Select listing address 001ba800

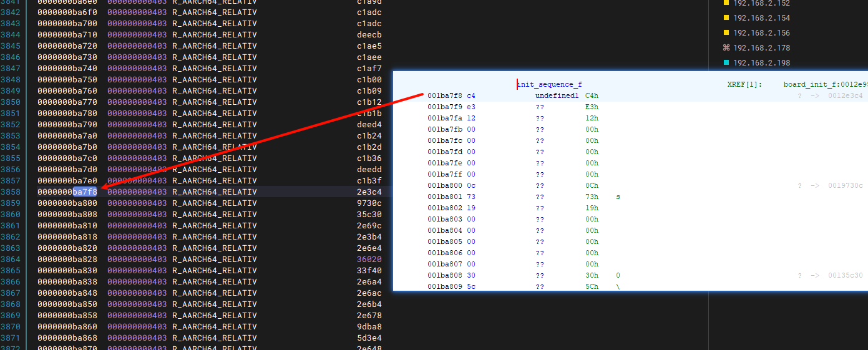click(x=444, y=186)
